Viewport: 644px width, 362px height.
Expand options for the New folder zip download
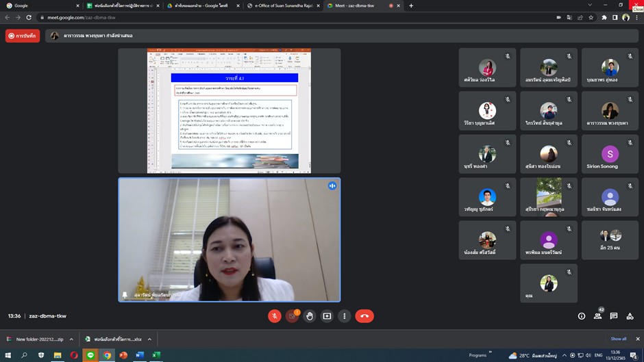tap(71, 339)
